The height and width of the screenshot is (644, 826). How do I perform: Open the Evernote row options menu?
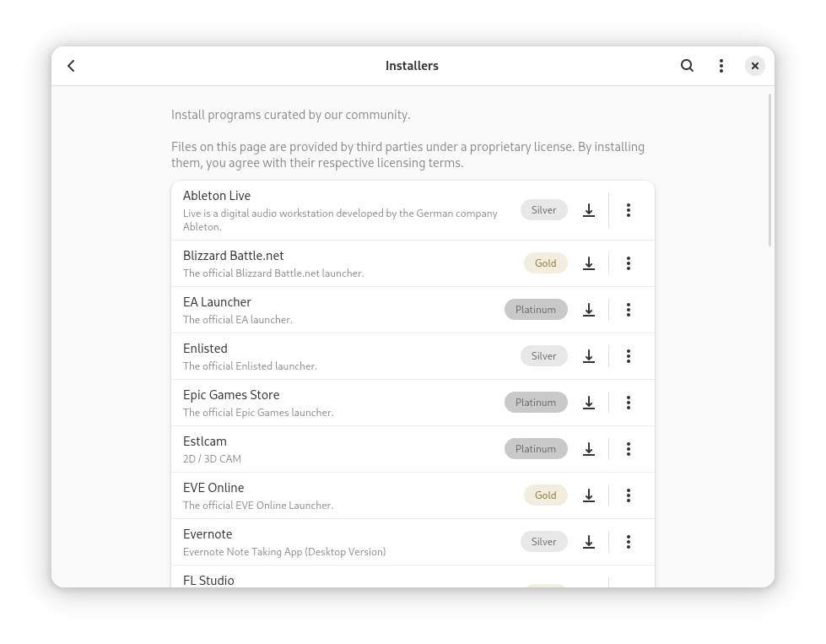coord(629,542)
